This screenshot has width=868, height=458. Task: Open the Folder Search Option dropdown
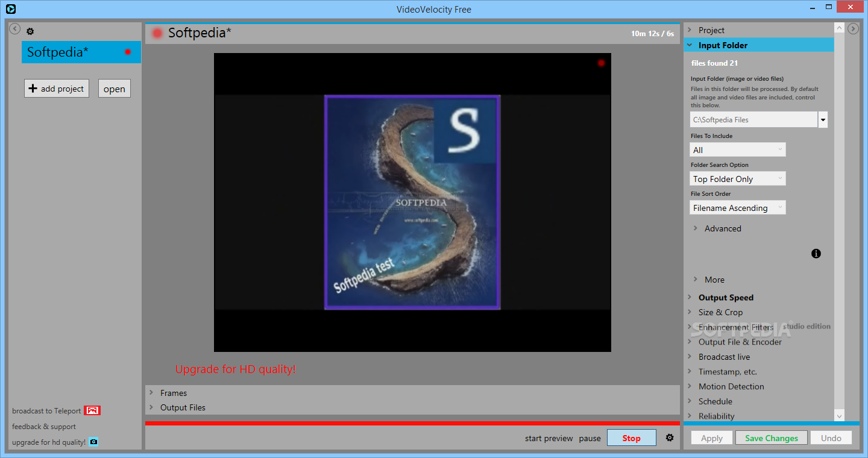[738, 179]
